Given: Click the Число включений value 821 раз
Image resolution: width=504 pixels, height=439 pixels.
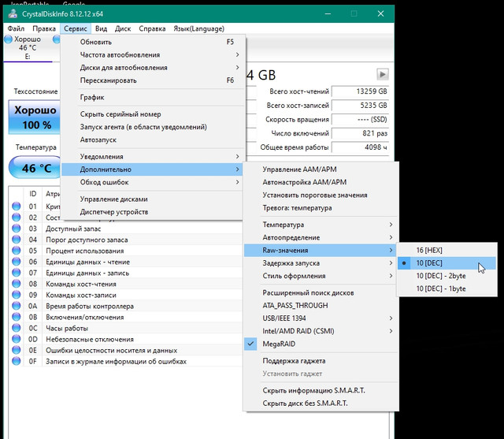Looking at the screenshot, I should pos(360,133).
